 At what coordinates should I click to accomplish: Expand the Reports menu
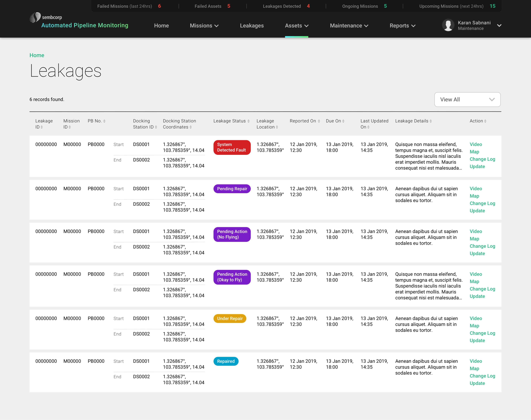click(x=402, y=26)
